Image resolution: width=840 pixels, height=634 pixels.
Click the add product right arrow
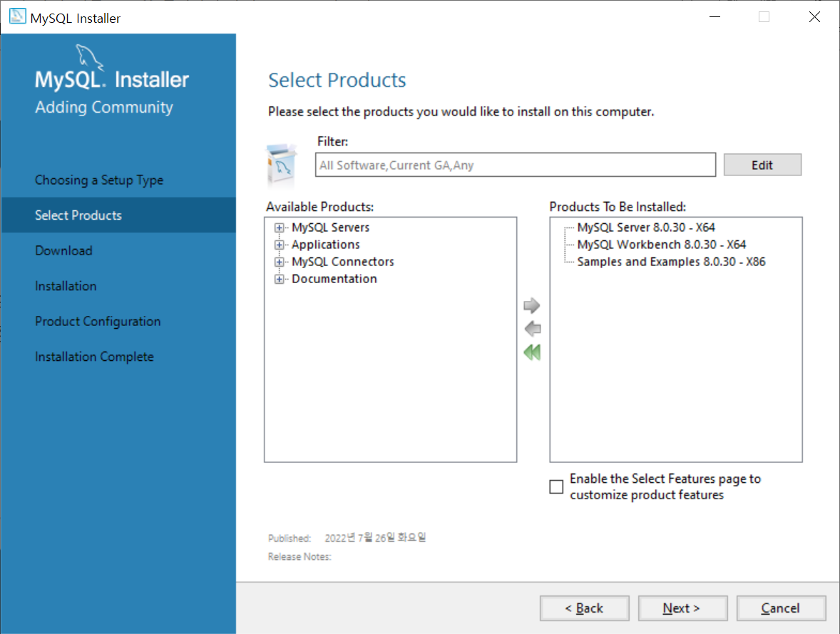click(x=531, y=305)
